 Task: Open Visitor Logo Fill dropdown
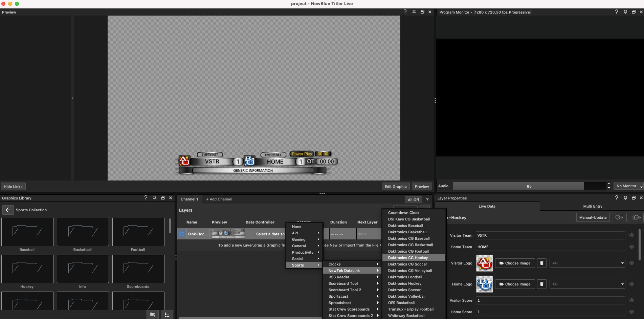click(x=587, y=263)
